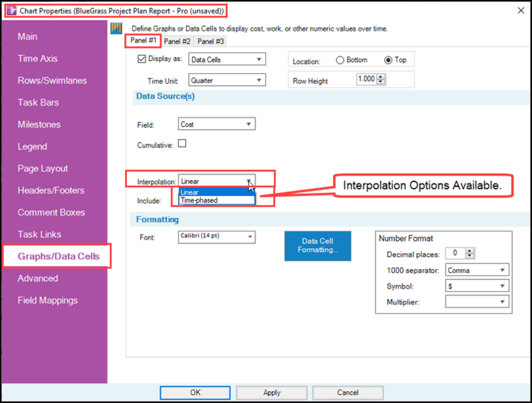Increase Decimal places with up arrow
This screenshot has width=532, height=403.
click(470, 251)
